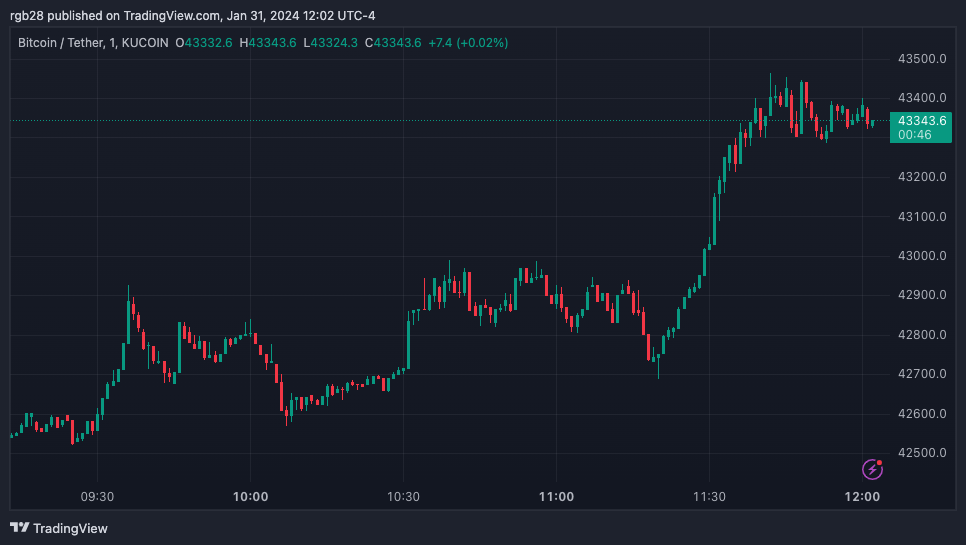Select the 09:30 time axis marker

tap(97, 497)
